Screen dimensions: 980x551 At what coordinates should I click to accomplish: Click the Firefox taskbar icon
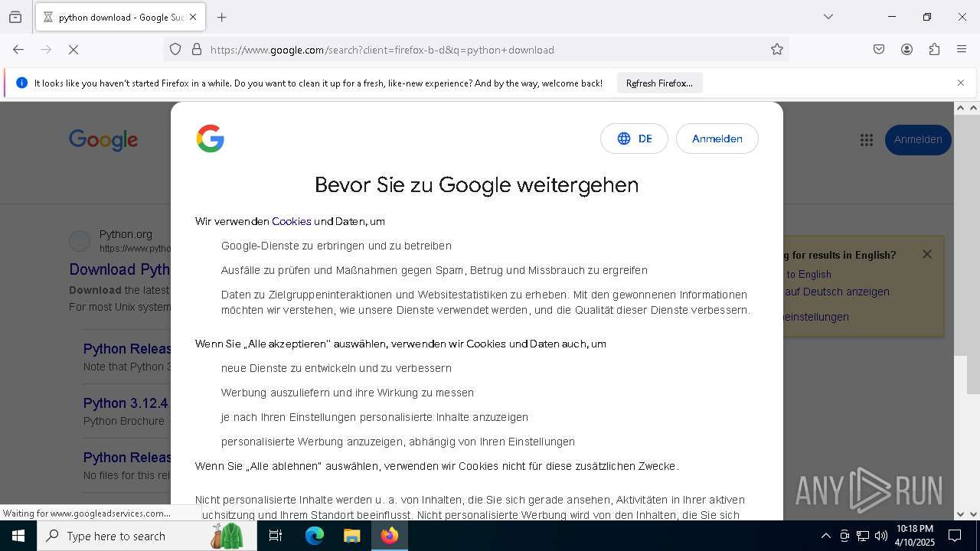[x=390, y=536]
